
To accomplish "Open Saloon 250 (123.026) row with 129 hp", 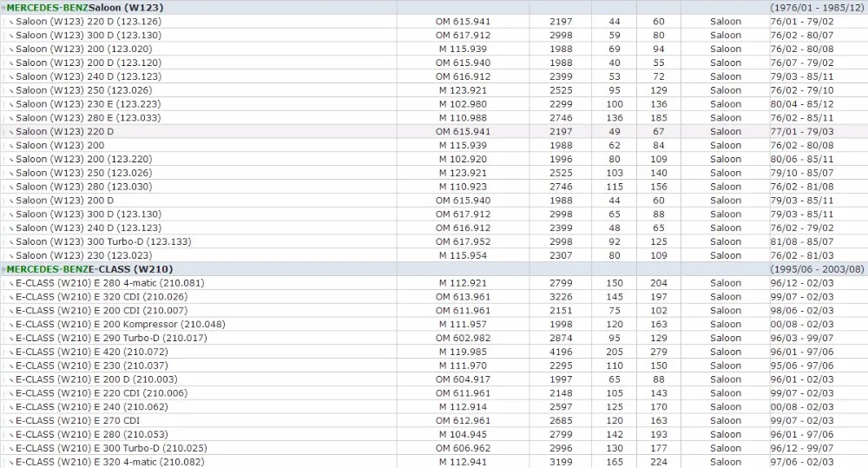I will (434, 90).
